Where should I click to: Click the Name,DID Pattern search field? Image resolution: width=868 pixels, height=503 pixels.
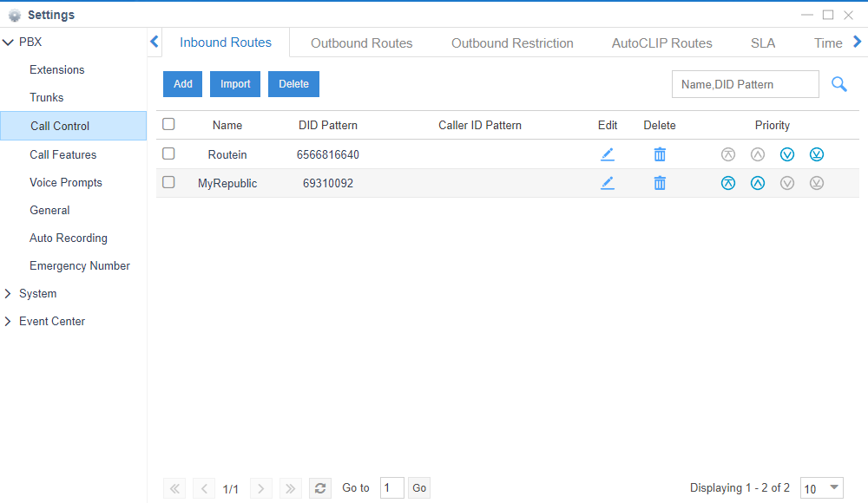(x=745, y=84)
